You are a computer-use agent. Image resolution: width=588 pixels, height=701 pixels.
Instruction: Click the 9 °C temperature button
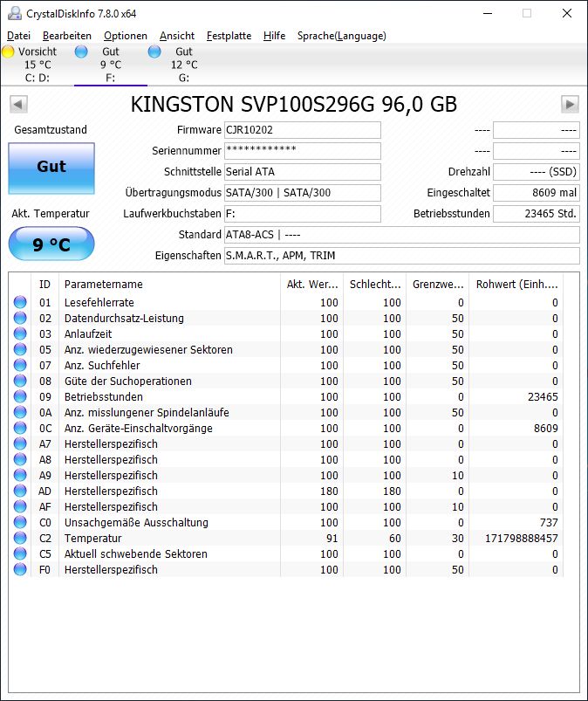pos(51,244)
